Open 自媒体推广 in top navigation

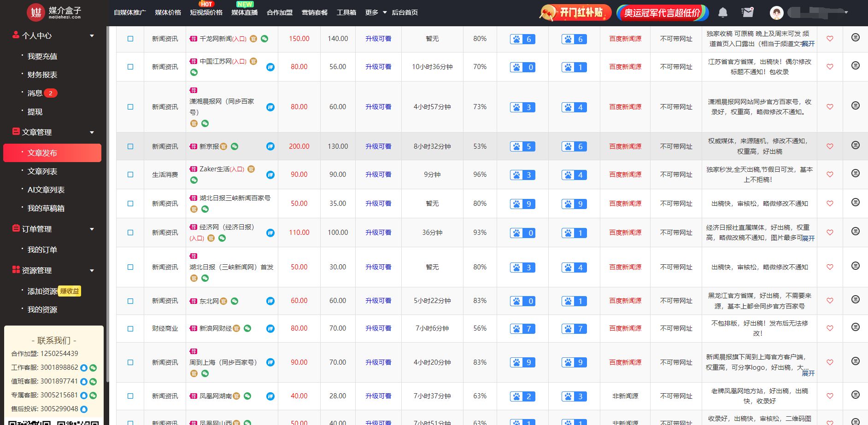tap(130, 12)
